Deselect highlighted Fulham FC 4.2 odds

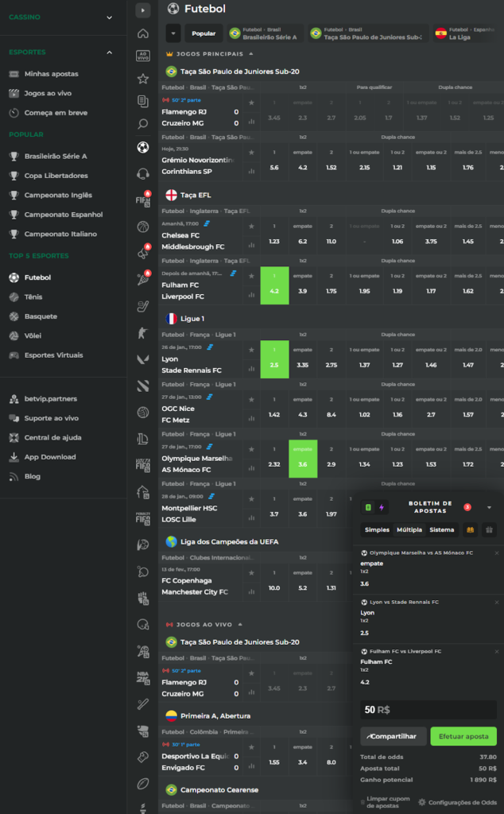coord(274,285)
